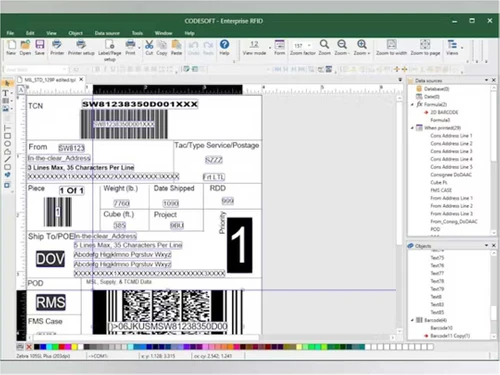Cut the selected object

pos(149,44)
